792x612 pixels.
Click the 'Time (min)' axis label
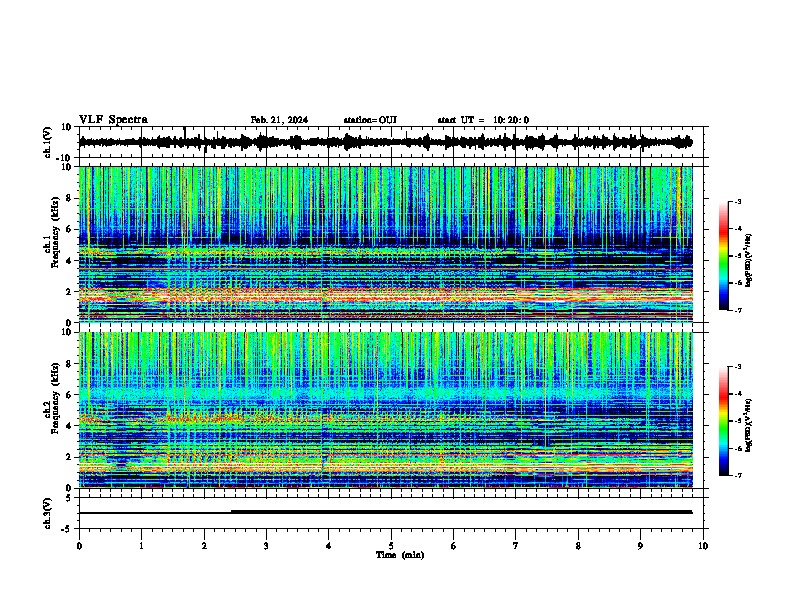[400, 555]
